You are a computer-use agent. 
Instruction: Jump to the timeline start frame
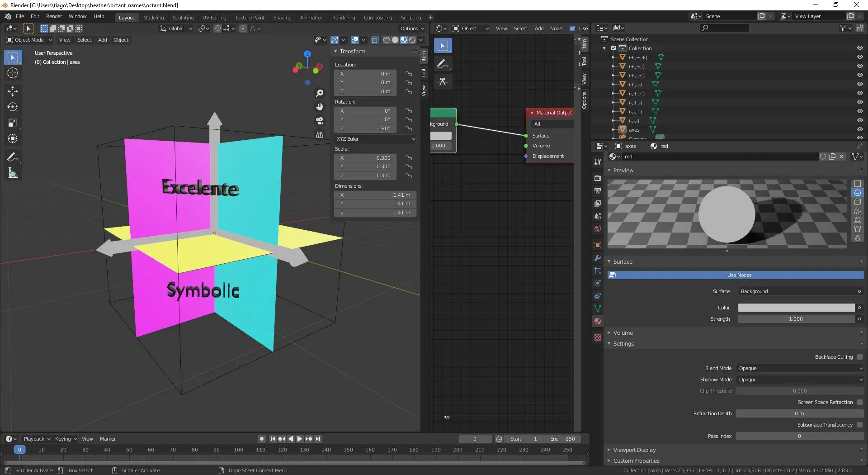tap(273, 439)
